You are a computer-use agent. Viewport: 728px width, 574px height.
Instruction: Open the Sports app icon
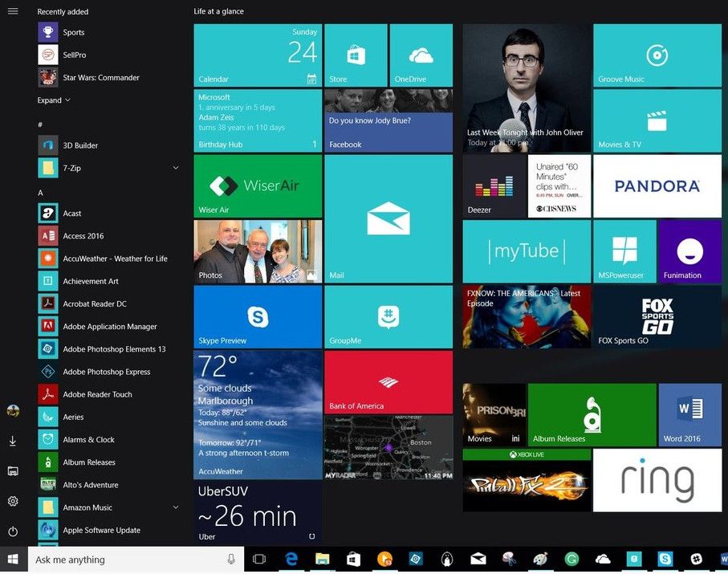tap(48, 32)
